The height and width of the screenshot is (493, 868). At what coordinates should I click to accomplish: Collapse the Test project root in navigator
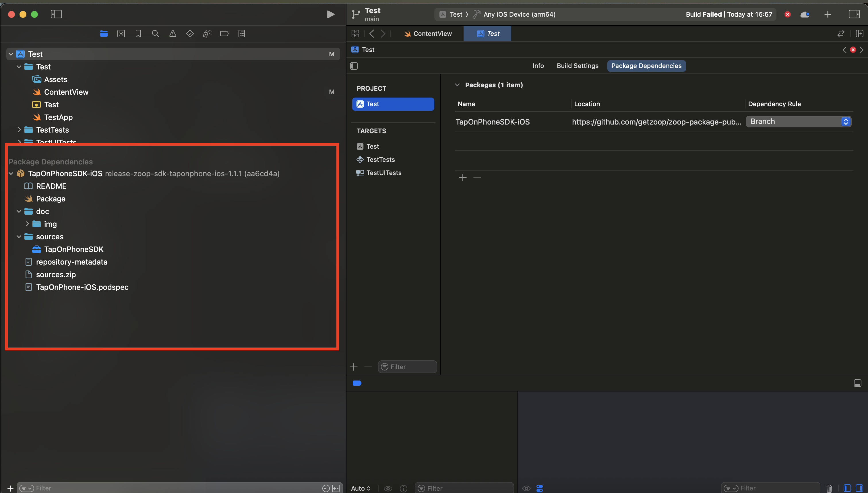pyautogui.click(x=11, y=54)
